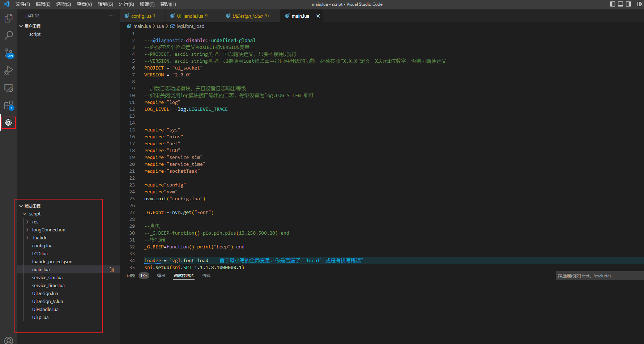
Task: Click Lua in the breadcrumb path
Action: (x=160, y=26)
